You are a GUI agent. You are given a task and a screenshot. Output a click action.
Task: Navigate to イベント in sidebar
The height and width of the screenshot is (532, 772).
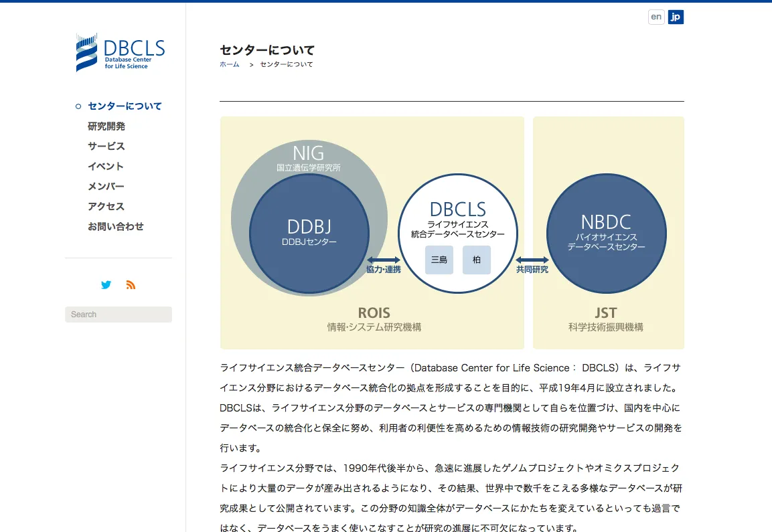coord(106,167)
